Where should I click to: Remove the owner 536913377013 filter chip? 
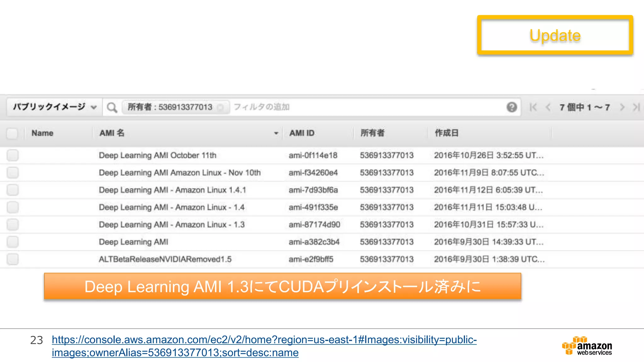[221, 107]
